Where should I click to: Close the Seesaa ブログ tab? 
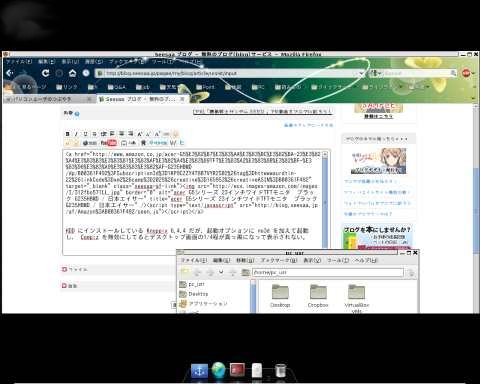pos(182,99)
